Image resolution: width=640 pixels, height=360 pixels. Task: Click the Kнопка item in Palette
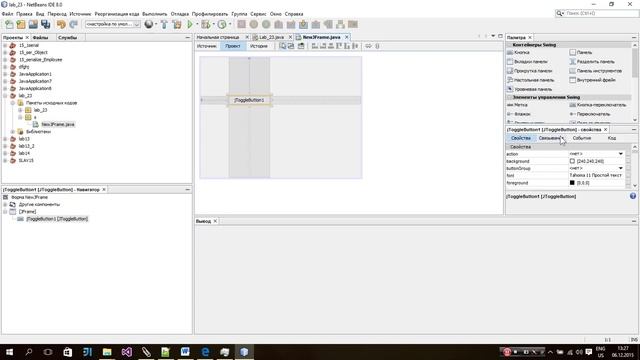coord(518,52)
